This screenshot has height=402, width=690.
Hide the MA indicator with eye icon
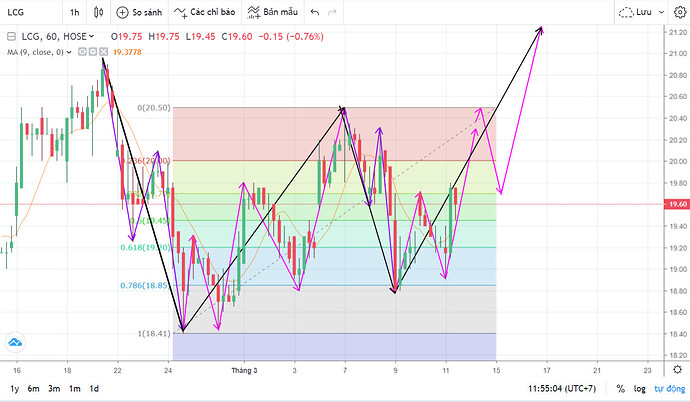click(x=82, y=52)
